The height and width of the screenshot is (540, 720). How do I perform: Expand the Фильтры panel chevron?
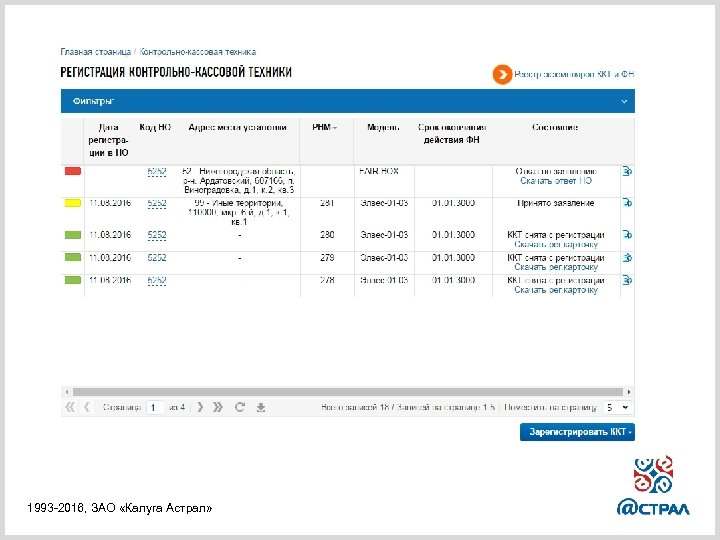(x=624, y=101)
